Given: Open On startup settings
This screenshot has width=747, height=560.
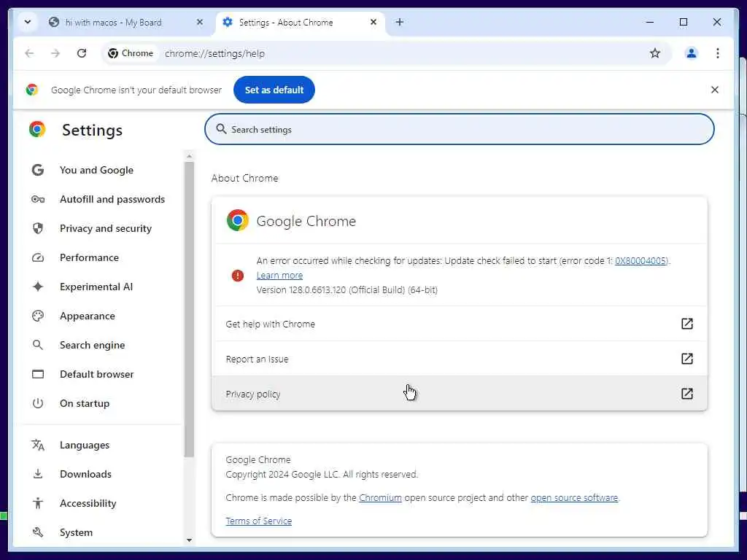Looking at the screenshot, I should point(85,403).
